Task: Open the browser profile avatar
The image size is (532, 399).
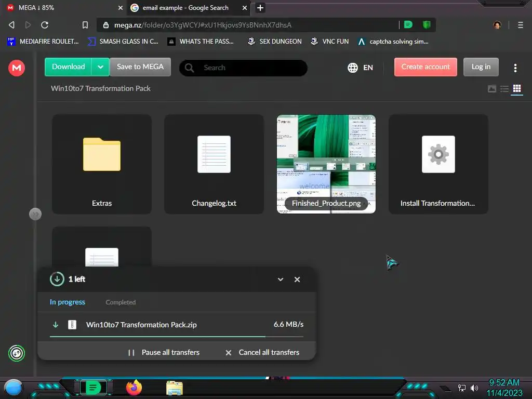Action: (497, 25)
